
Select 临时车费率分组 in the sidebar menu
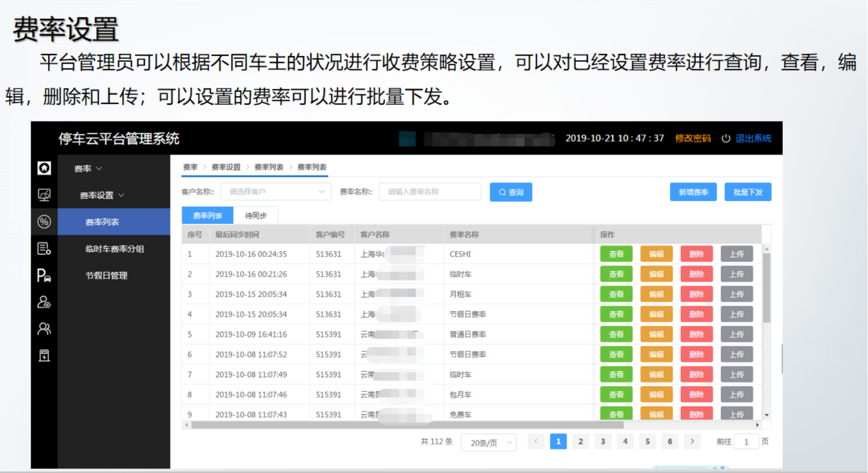[115, 249]
